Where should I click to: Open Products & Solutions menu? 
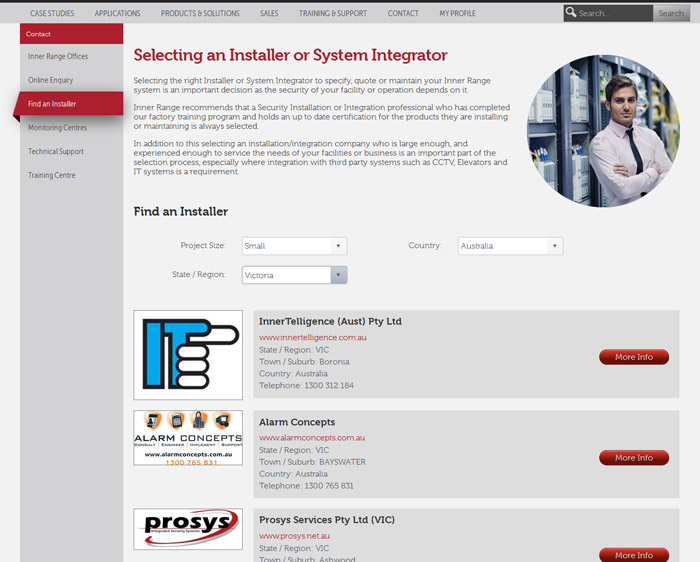pyautogui.click(x=200, y=13)
